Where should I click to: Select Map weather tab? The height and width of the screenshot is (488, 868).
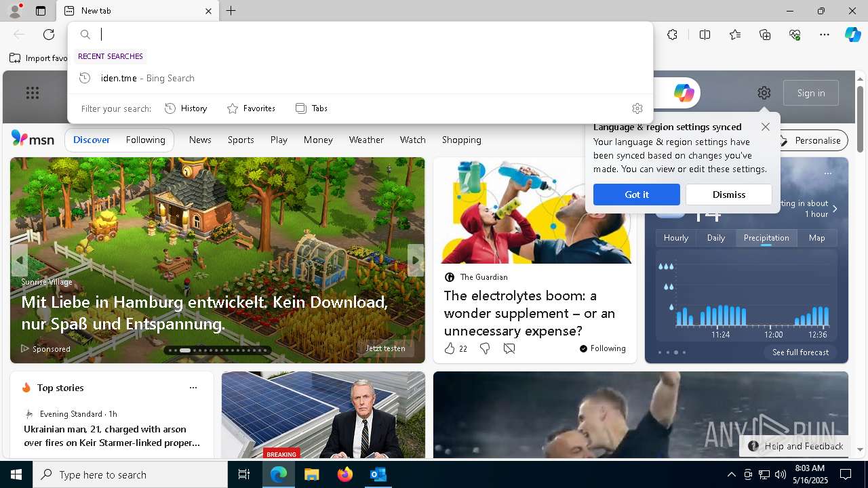click(817, 238)
